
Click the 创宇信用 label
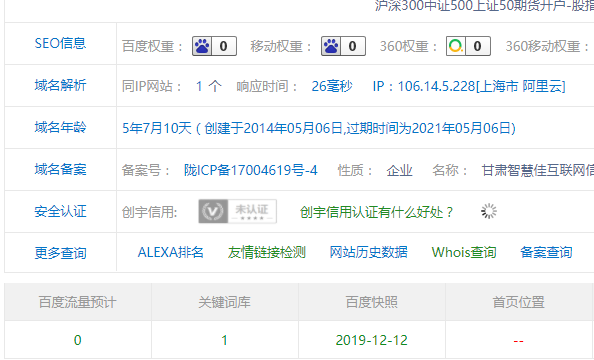(150, 212)
